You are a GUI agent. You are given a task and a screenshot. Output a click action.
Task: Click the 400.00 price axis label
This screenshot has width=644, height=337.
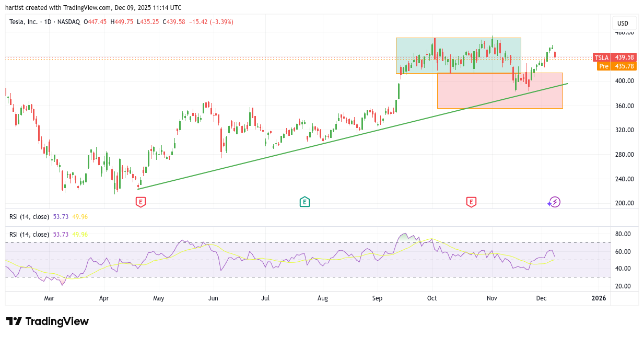(x=624, y=81)
